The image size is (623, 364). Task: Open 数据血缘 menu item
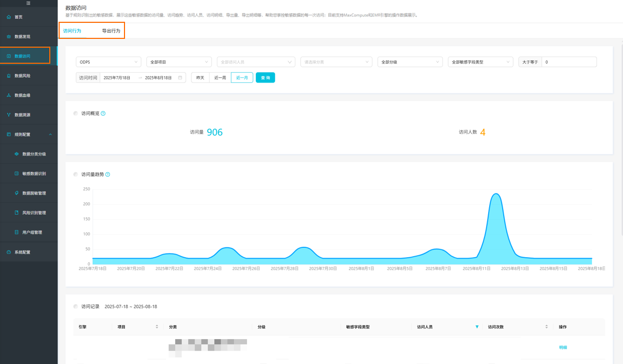point(29,95)
